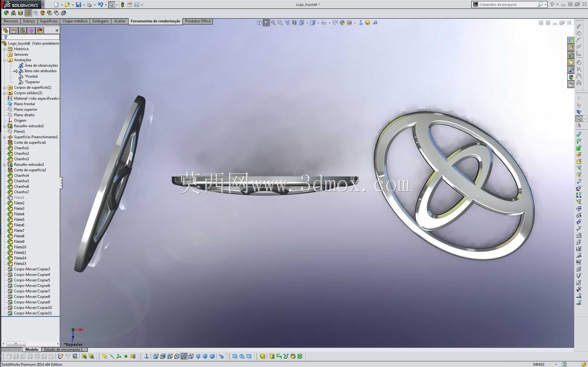
Task: Switch to the Superfícies tab
Action: [x=49, y=21]
